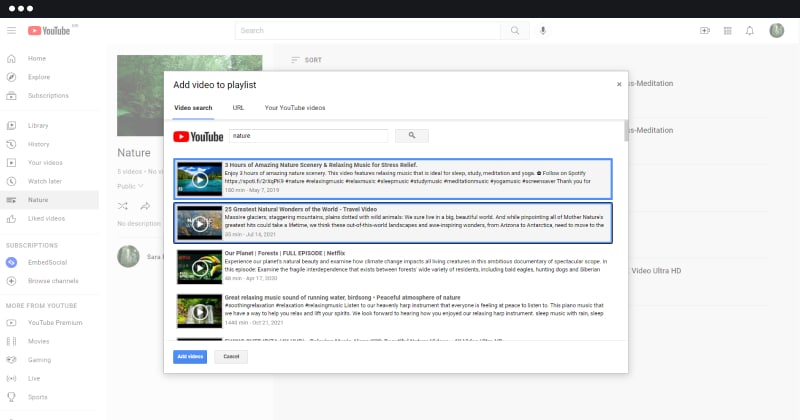Image resolution: width=800 pixels, height=420 pixels.
Task: Open the create video camera icon
Action: click(705, 31)
